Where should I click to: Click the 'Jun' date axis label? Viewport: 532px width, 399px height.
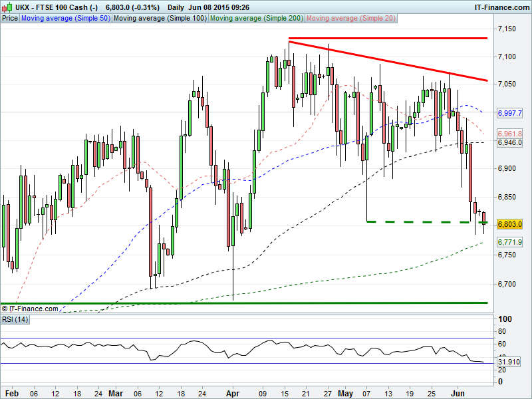click(x=458, y=394)
